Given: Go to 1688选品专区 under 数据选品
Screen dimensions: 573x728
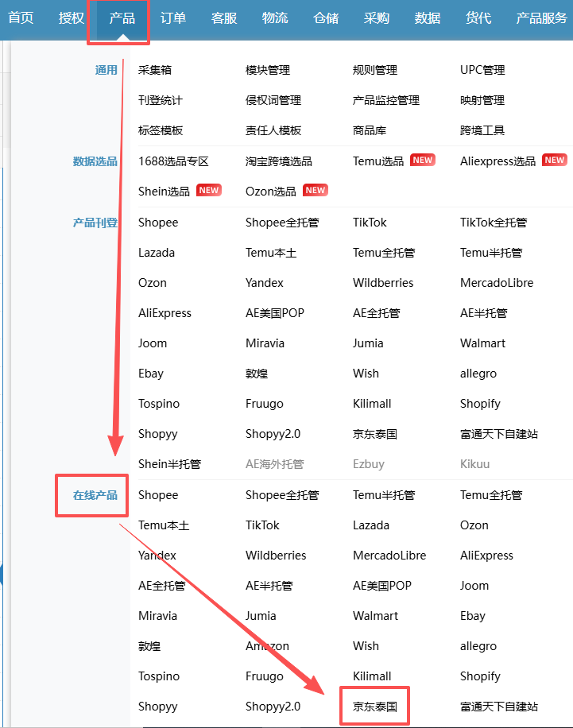Looking at the screenshot, I should pyautogui.click(x=173, y=161).
